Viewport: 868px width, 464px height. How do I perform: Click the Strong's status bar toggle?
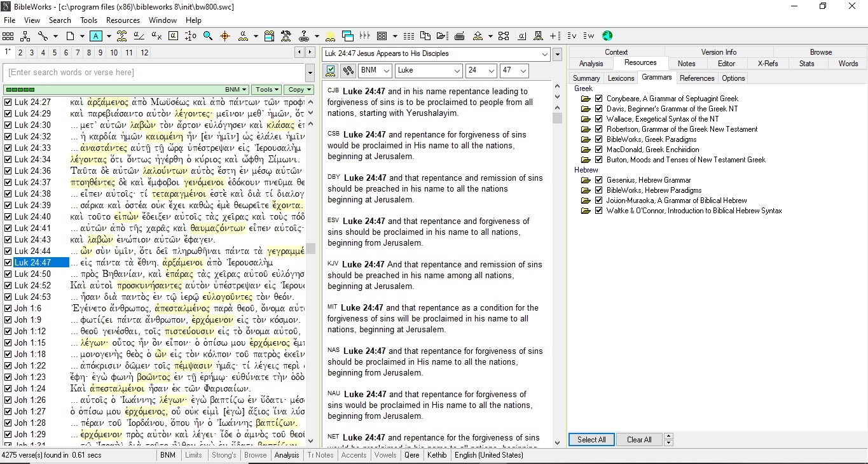point(224,455)
